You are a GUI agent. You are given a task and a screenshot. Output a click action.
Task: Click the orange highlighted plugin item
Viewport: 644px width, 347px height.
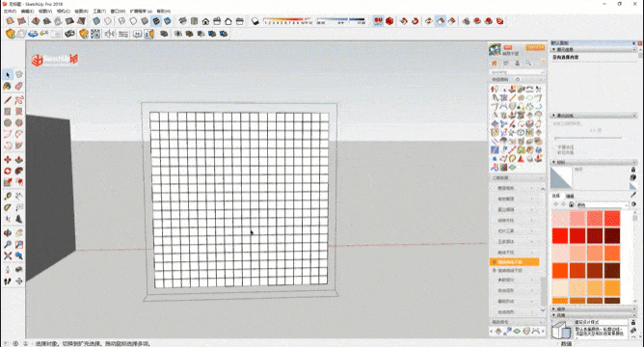[514, 262]
